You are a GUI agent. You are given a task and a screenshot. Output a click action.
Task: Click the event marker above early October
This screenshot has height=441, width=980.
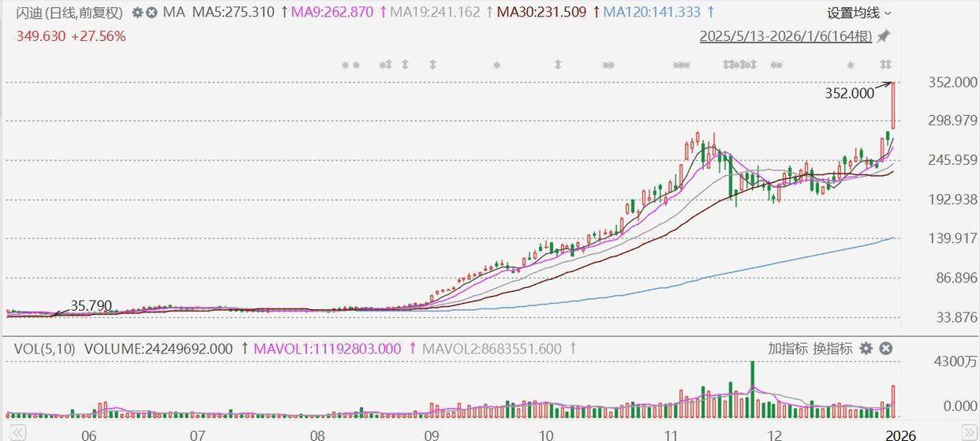(x=557, y=65)
